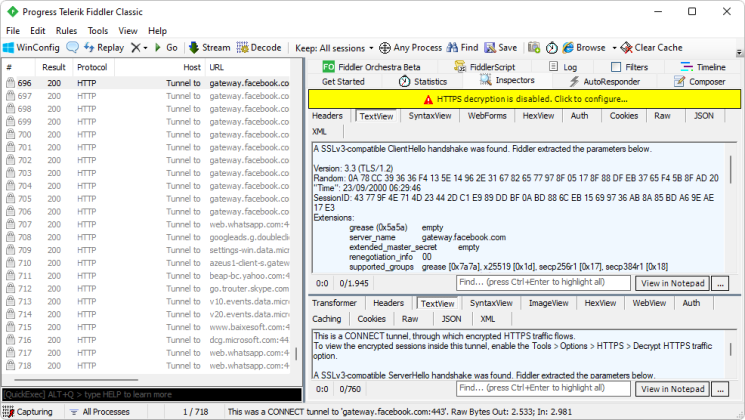The height and width of the screenshot is (420, 745).
Task: Open the Composer tab
Action: tap(700, 81)
